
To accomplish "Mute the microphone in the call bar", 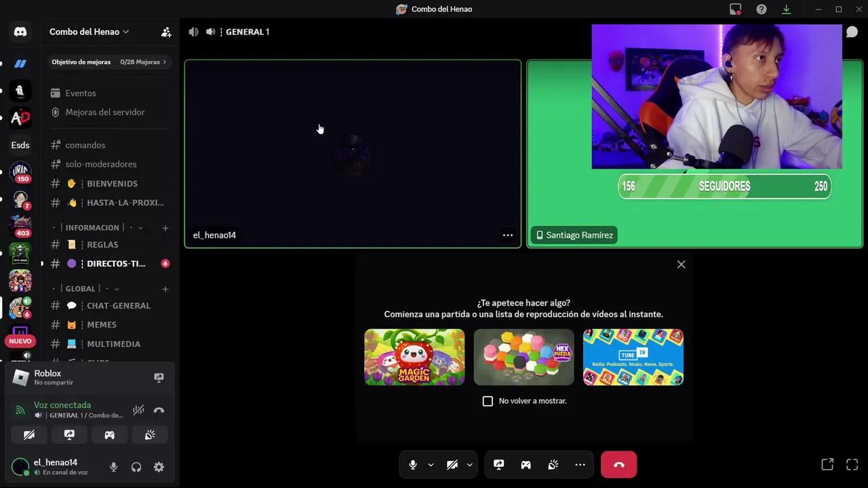I will click(x=412, y=465).
